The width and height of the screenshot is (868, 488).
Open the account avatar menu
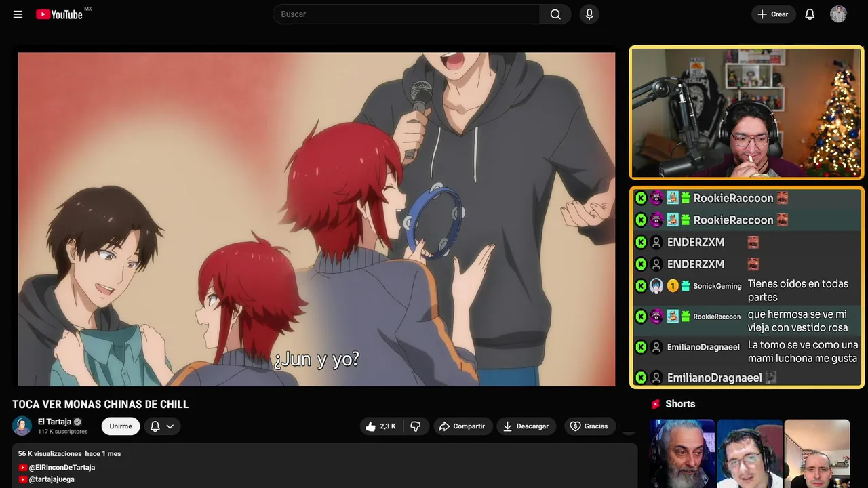point(838,14)
